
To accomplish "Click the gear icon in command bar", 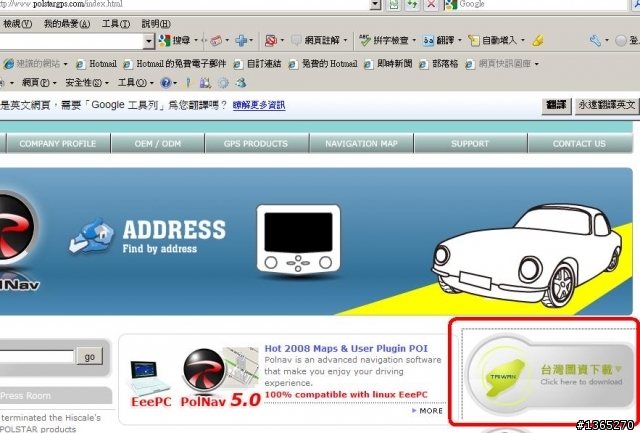I will click(223, 83).
